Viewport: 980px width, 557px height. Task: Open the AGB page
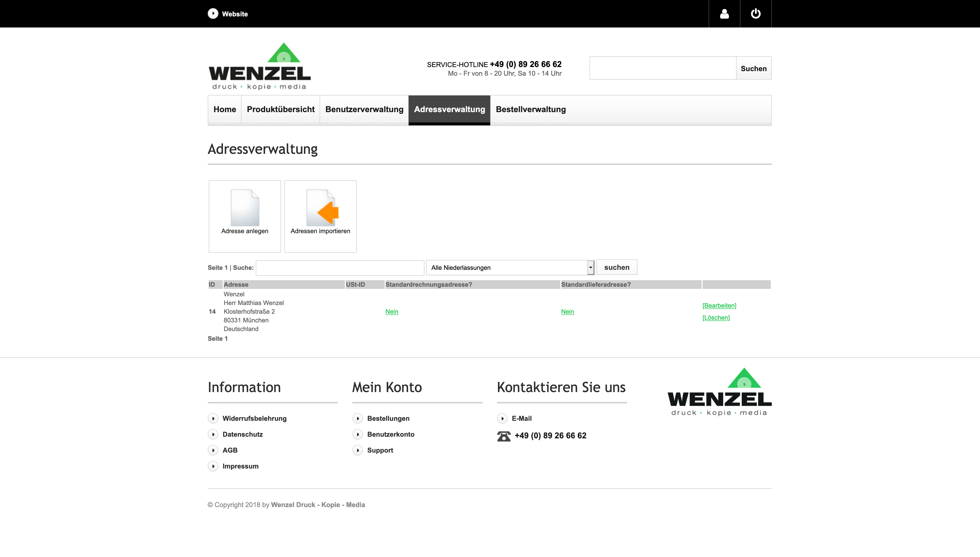(x=230, y=450)
